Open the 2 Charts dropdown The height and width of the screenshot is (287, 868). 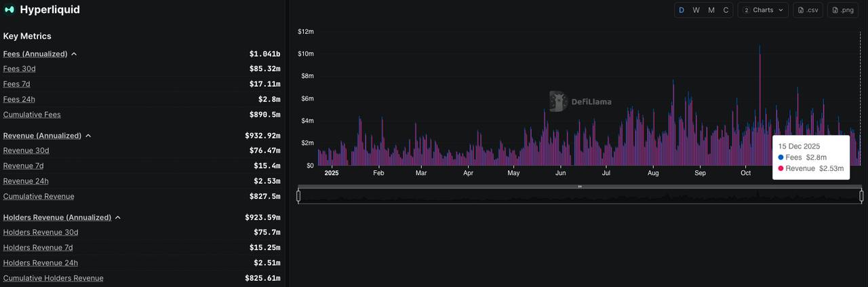click(x=764, y=10)
